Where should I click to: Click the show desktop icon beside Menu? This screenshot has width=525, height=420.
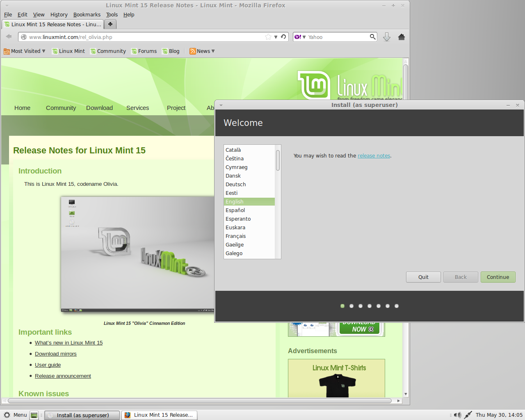pyautogui.click(x=34, y=415)
